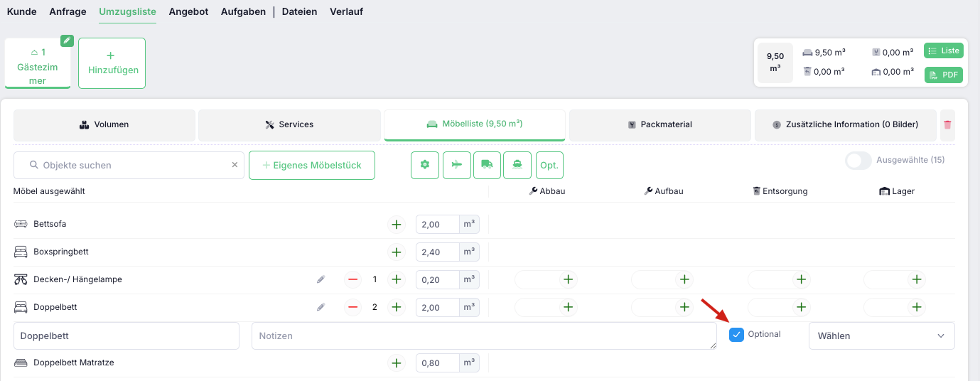Open the Liste view button
Image resolution: width=980 pixels, height=381 pixels.
pos(943,50)
